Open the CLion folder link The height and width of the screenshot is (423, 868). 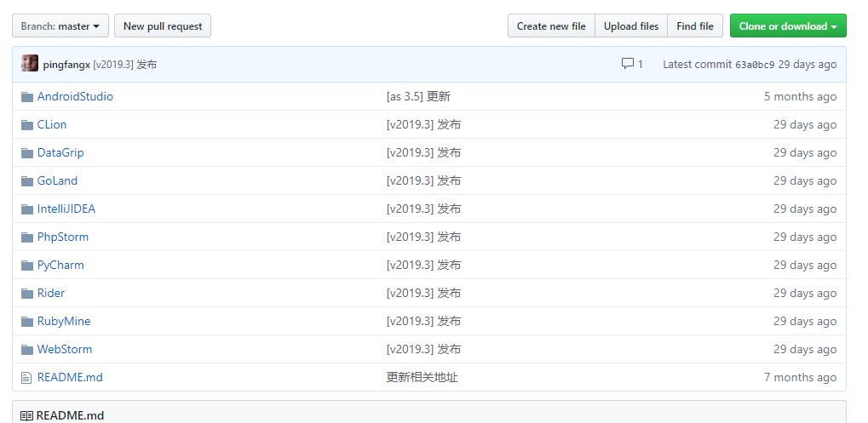tap(52, 125)
